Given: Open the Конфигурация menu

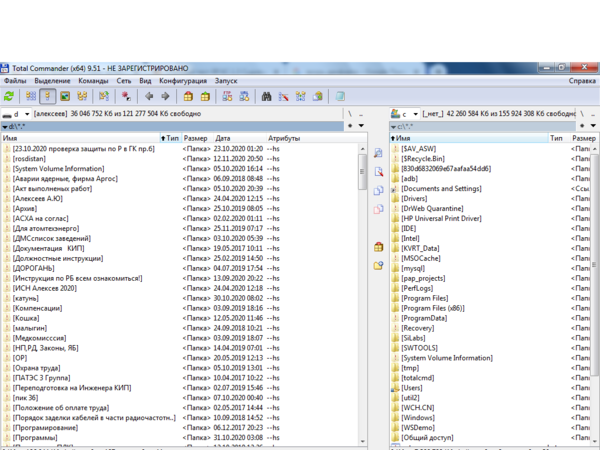Looking at the screenshot, I should 182,80.
